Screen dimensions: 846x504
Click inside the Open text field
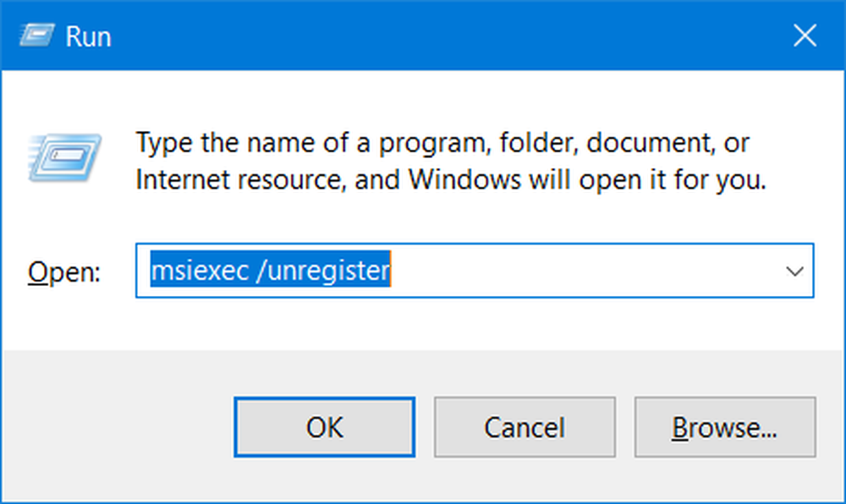click(x=475, y=271)
